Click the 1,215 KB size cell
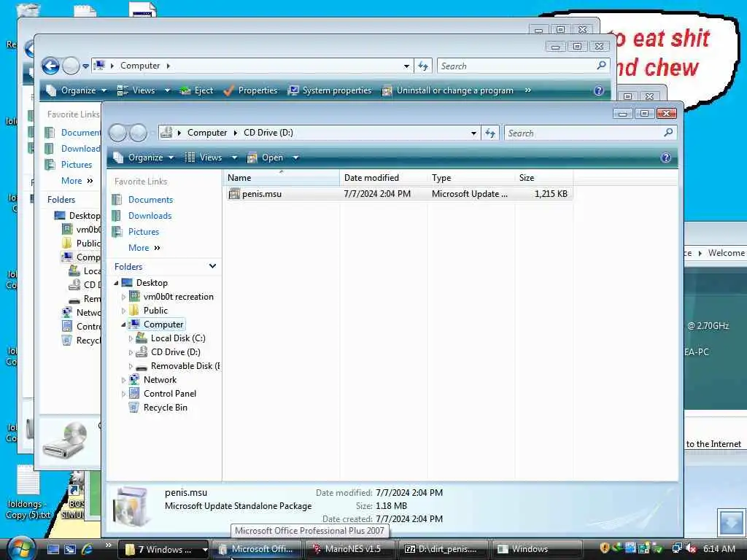Image resolution: width=747 pixels, height=560 pixels. 551,194
